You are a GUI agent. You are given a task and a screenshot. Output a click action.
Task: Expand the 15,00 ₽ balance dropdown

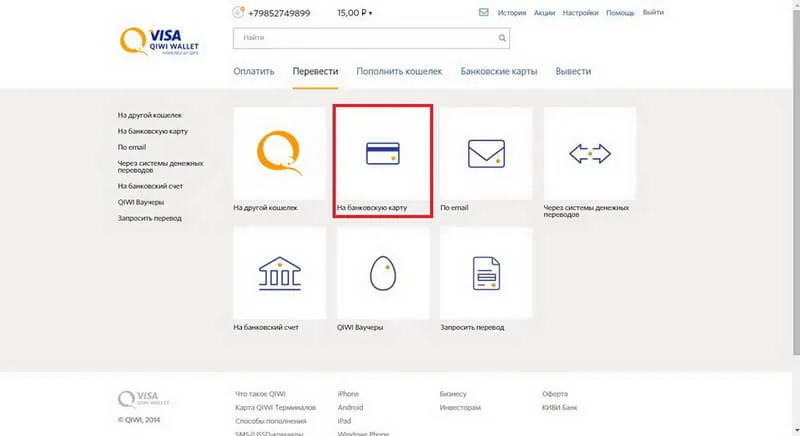pyautogui.click(x=355, y=13)
